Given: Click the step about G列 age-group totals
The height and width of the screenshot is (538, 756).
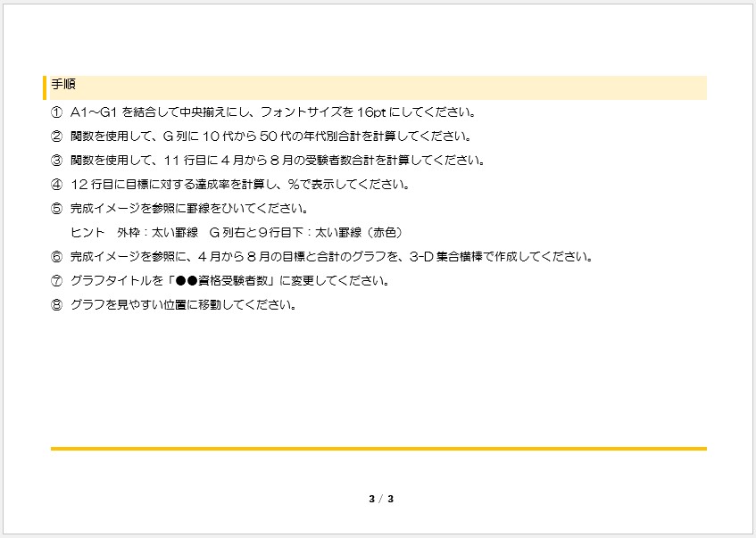Looking at the screenshot, I should 270,137.
